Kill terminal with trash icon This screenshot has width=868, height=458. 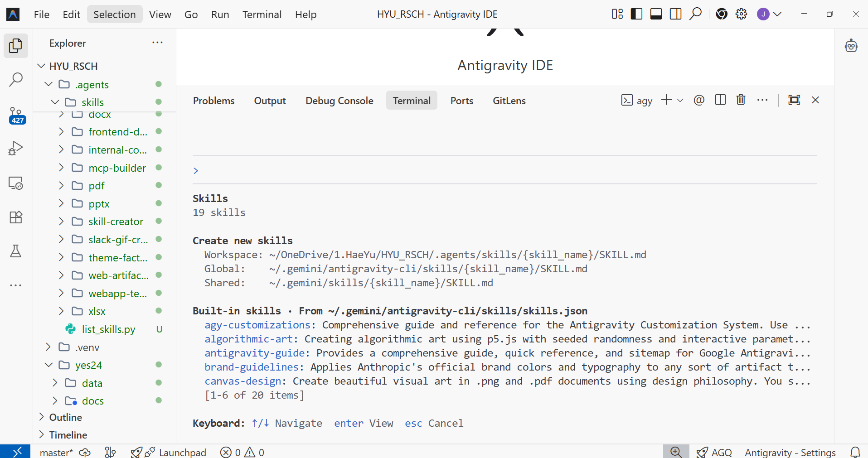pyautogui.click(x=741, y=100)
